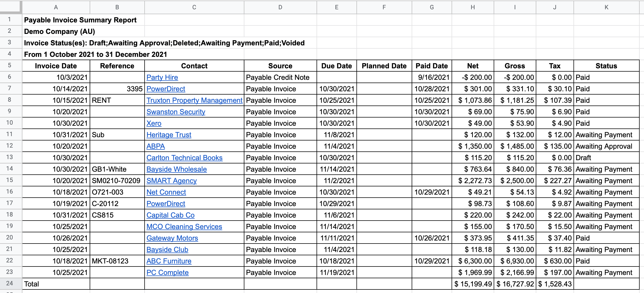Click the Tax header cell
This screenshot has height=293, width=644.
click(555, 66)
